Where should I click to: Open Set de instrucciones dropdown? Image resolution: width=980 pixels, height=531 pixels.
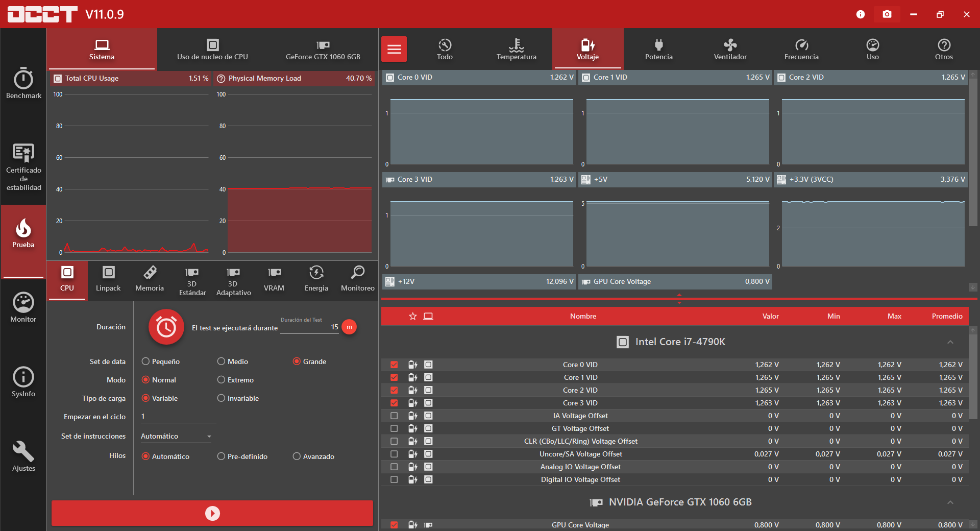176,437
